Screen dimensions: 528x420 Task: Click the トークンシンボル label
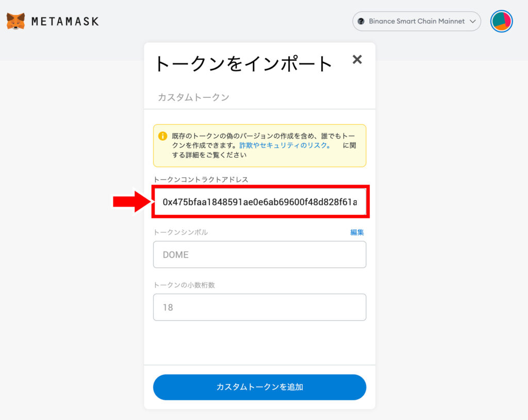pyautogui.click(x=180, y=232)
